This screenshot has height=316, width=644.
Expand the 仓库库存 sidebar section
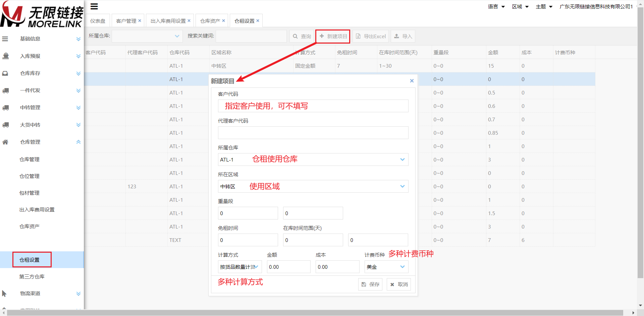point(78,73)
